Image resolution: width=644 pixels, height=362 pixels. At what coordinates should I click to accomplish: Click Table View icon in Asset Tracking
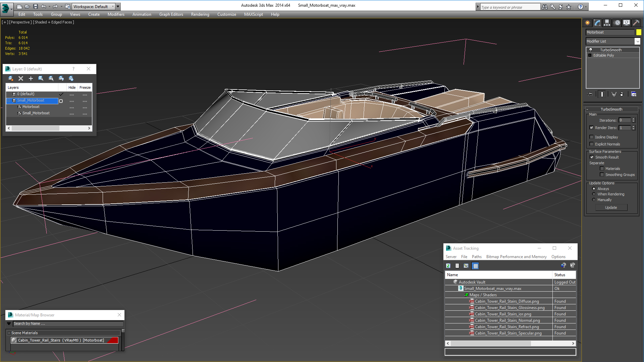tap(476, 266)
